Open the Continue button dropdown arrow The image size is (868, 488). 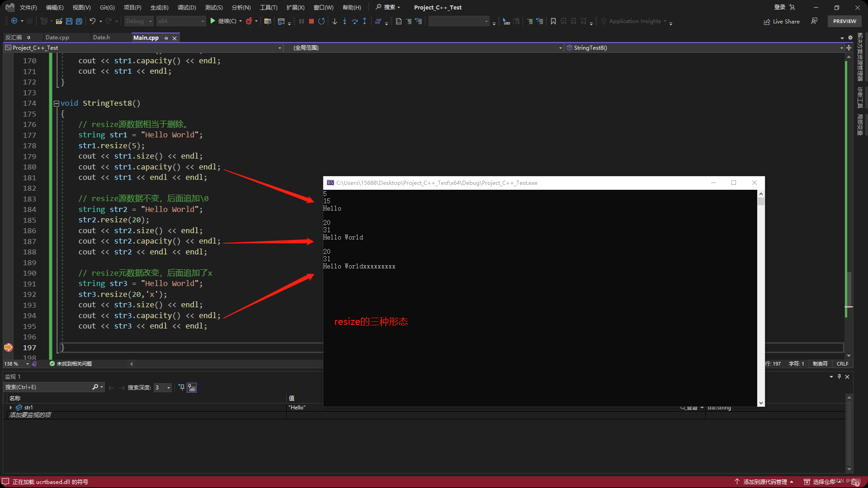(x=241, y=21)
